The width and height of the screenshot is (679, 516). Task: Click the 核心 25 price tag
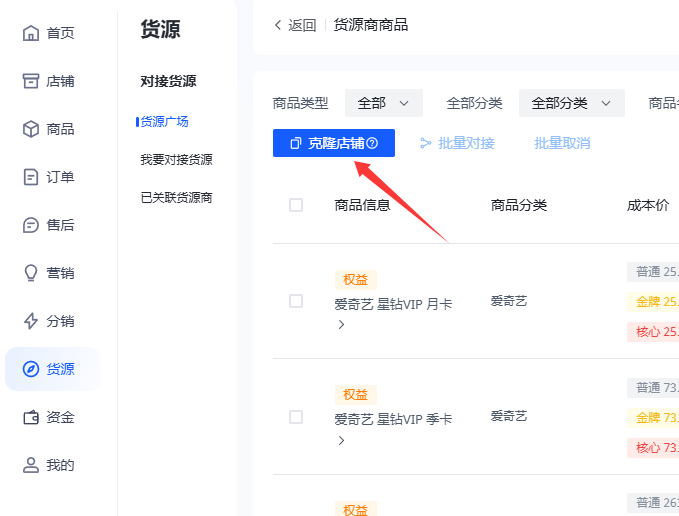pos(653,332)
